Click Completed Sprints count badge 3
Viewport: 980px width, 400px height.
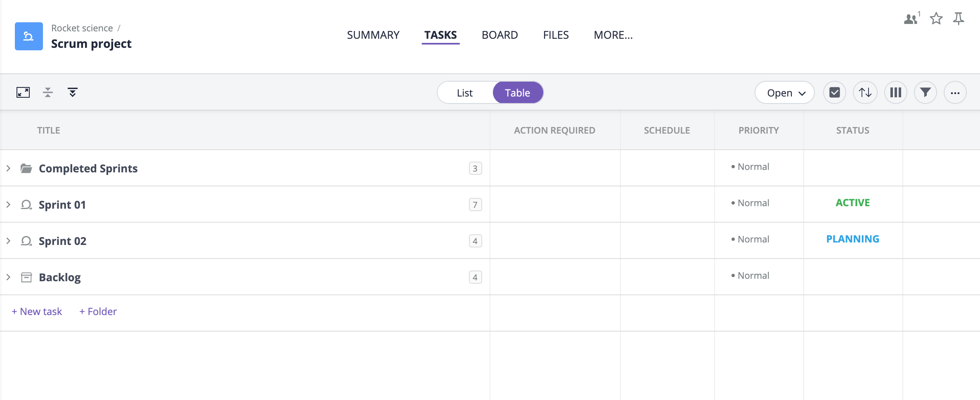point(475,168)
